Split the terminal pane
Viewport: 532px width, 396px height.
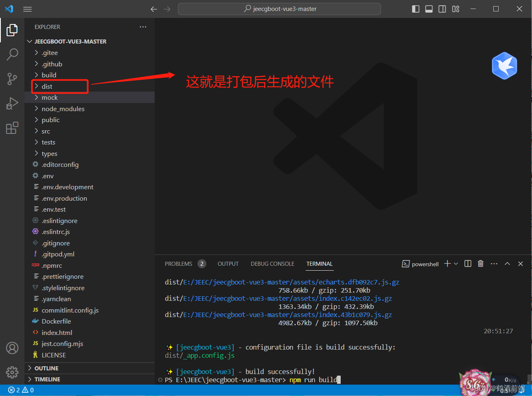(x=468, y=264)
